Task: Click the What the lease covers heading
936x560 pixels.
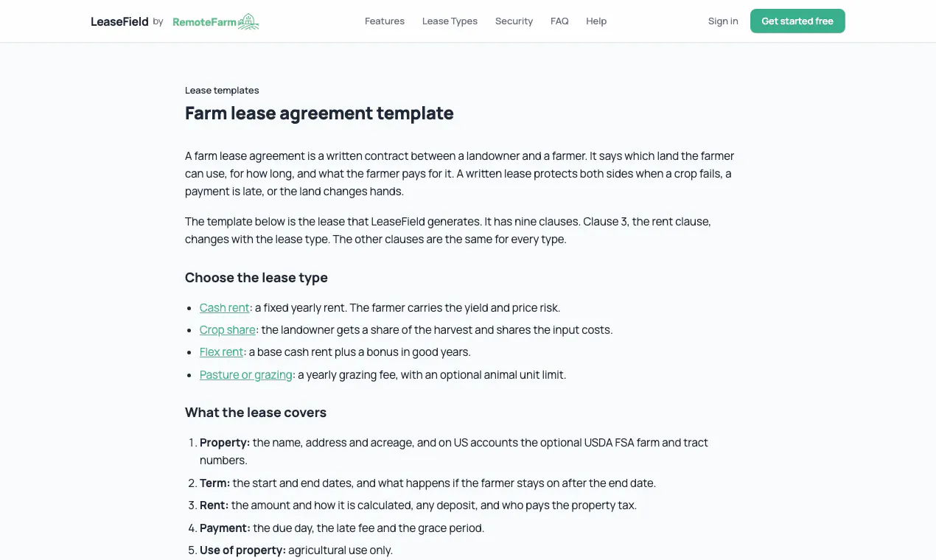Action: [256, 413]
